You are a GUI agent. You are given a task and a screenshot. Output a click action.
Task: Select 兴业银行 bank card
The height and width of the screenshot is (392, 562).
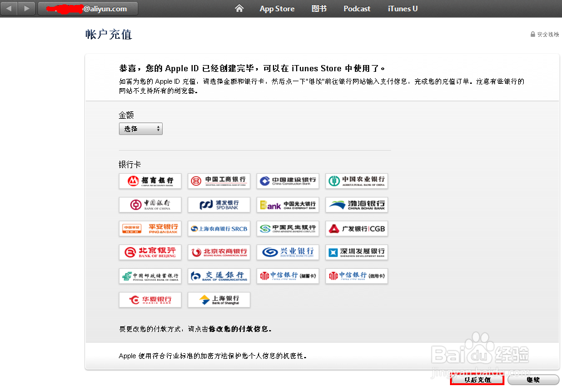pyautogui.click(x=288, y=252)
